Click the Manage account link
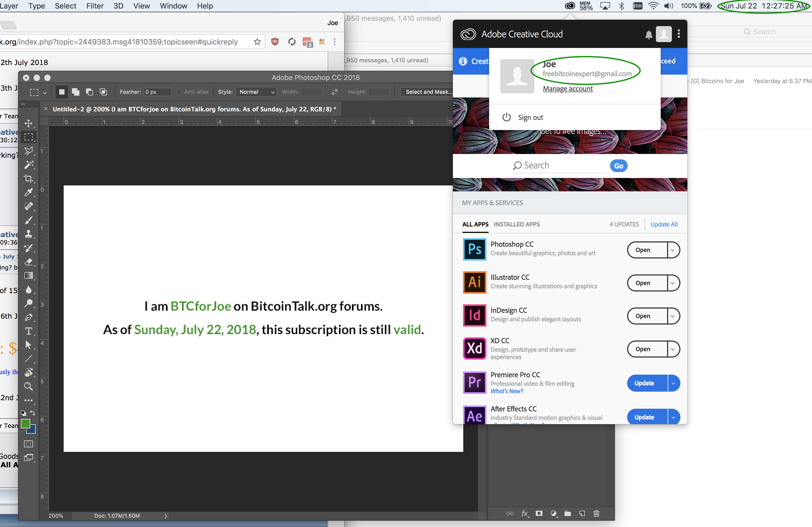 pyautogui.click(x=568, y=89)
